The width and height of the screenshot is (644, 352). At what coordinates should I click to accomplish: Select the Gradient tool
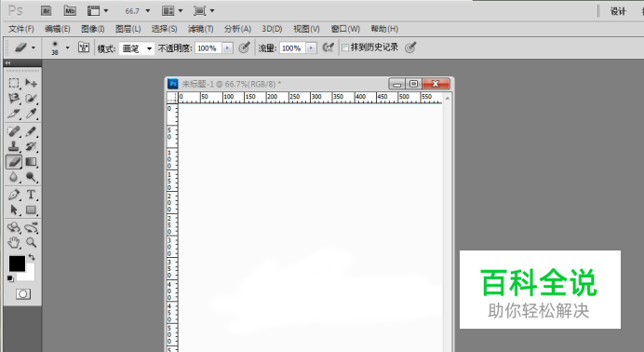coord(31,162)
